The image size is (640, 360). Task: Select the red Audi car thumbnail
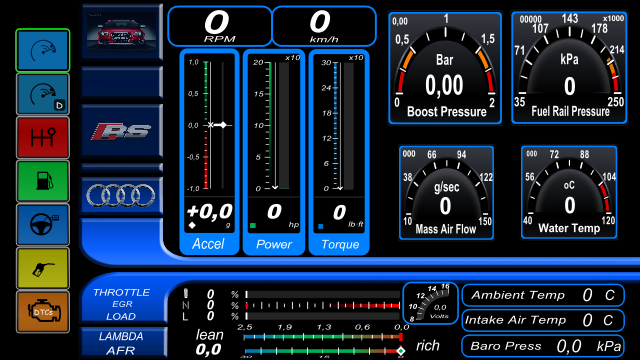click(122, 32)
